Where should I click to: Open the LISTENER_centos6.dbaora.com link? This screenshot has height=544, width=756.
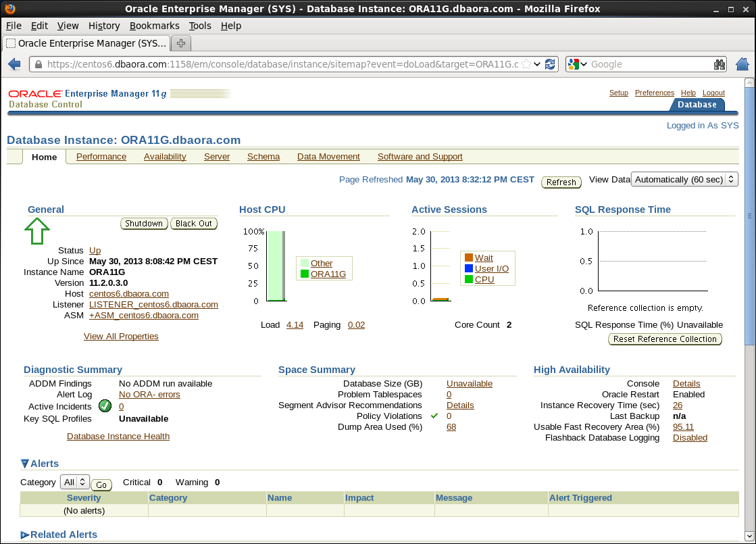tap(153, 304)
